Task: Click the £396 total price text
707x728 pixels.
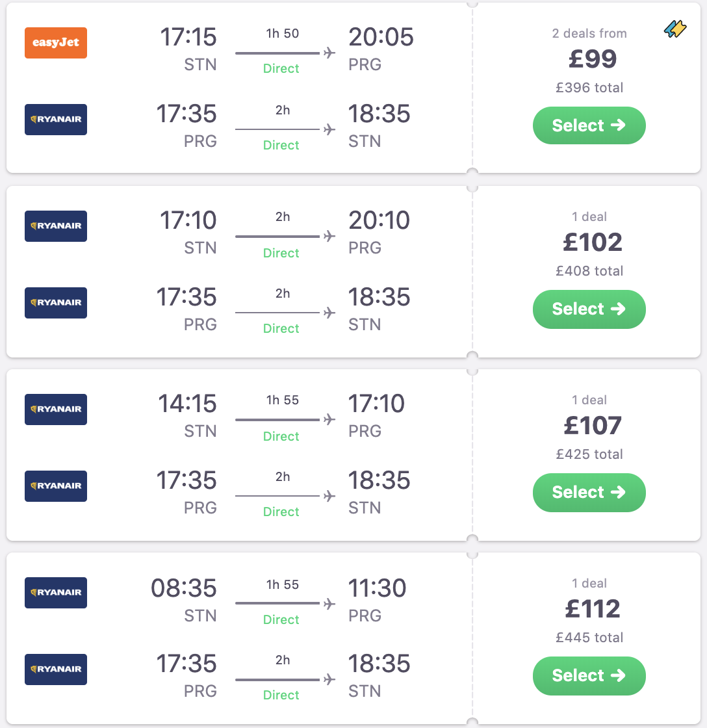Action: pyautogui.click(x=589, y=88)
